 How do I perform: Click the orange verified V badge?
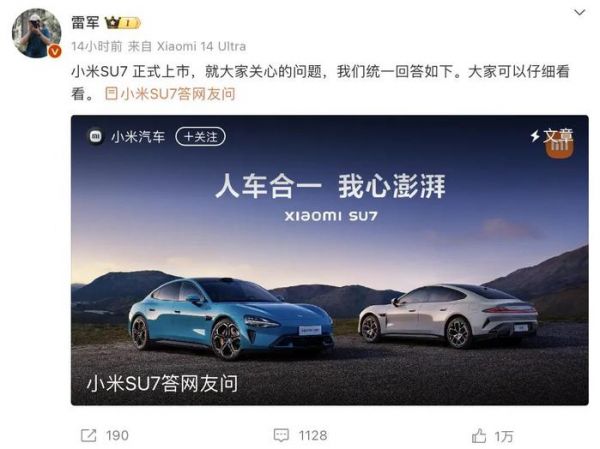[55, 51]
